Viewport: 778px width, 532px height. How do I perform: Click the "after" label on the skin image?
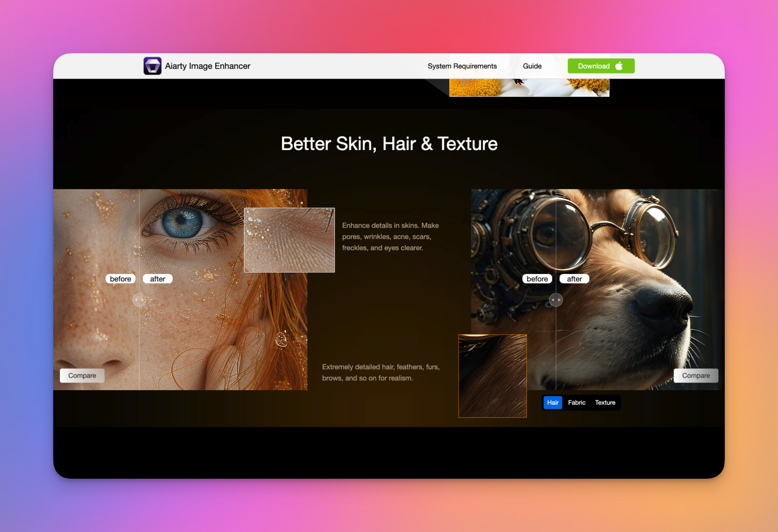pos(158,279)
